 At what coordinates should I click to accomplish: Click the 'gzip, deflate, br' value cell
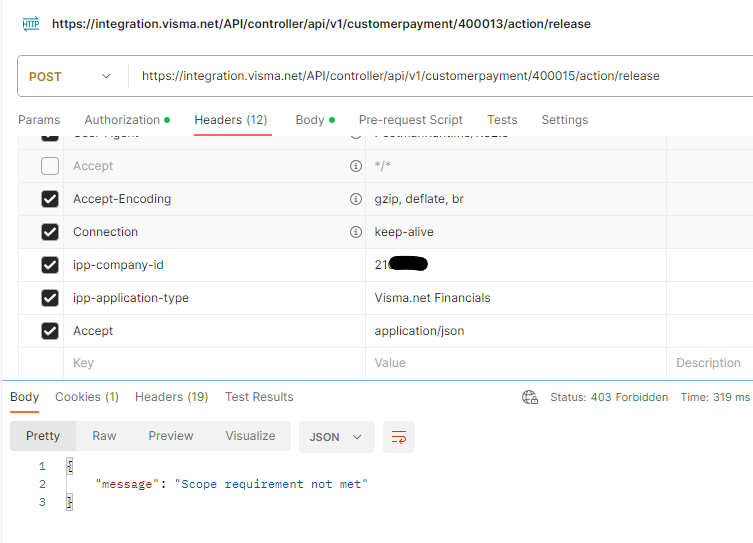pyautogui.click(x=516, y=199)
